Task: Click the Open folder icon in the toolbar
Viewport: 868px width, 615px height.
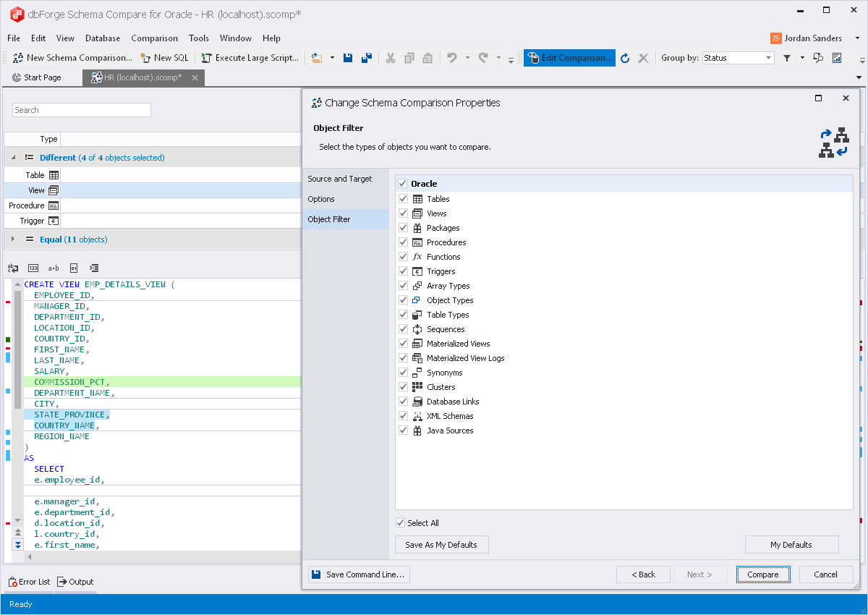Action: click(317, 58)
